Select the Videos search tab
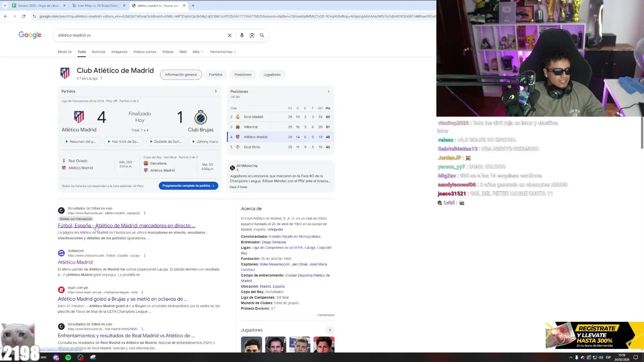This screenshot has height=362, width=644. (168, 52)
